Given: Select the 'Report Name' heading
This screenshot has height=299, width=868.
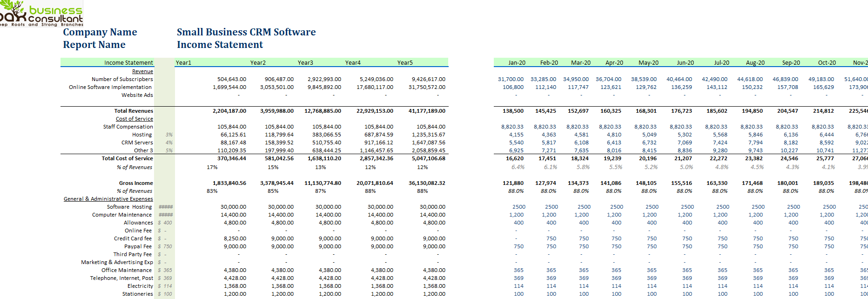Looking at the screenshot, I should click(94, 45).
